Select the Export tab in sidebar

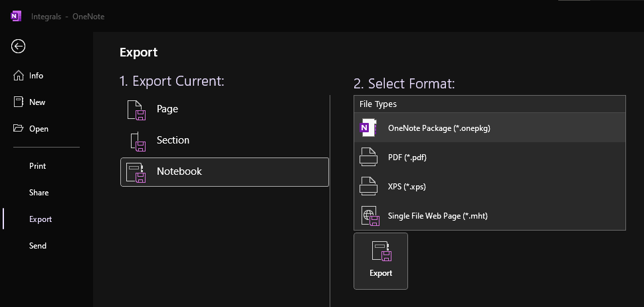click(x=41, y=219)
